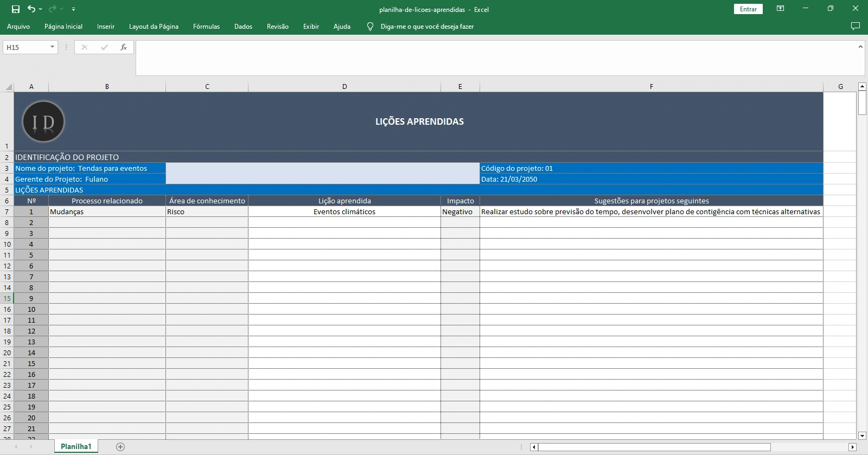Click the Save icon in title bar

[x=15, y=9]
